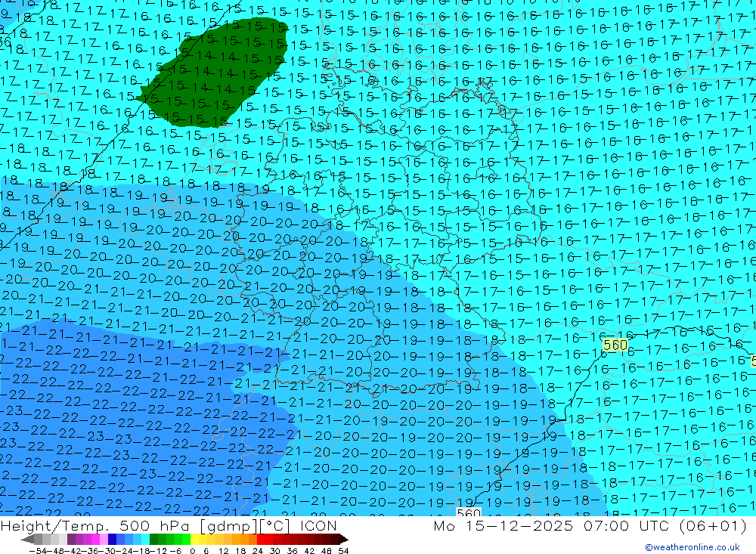Click the gray left arrow end of color scale
This screenshot has height=554, width=756.
27,539
